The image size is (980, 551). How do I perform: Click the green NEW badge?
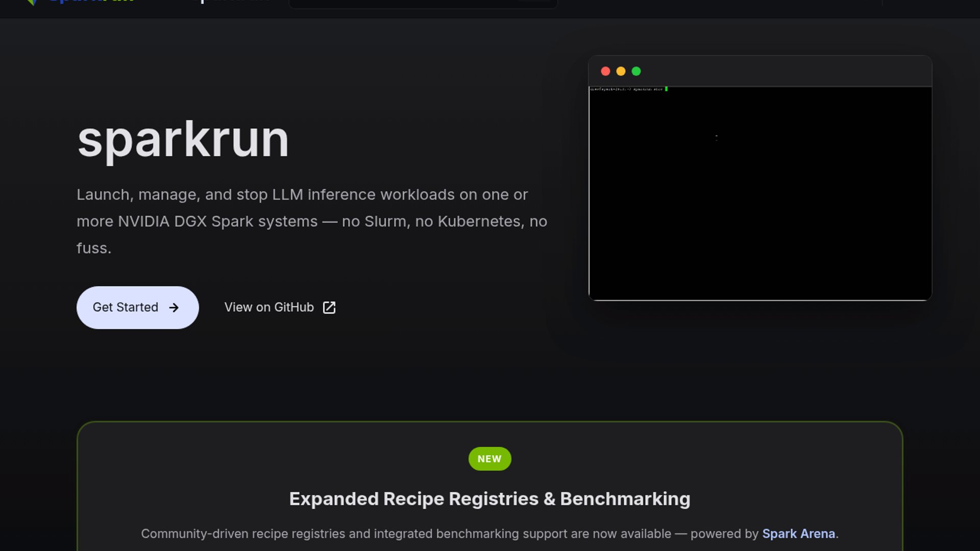click(489, 459)
